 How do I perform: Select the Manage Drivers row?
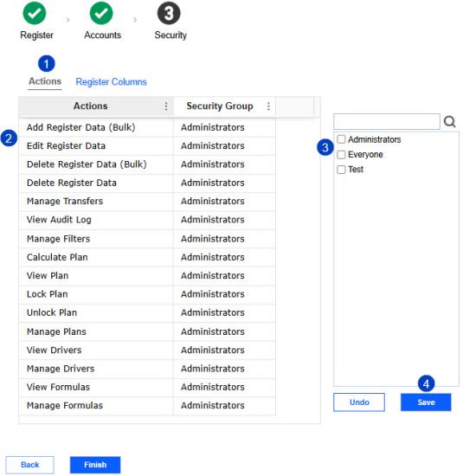(x=147, y=369)
